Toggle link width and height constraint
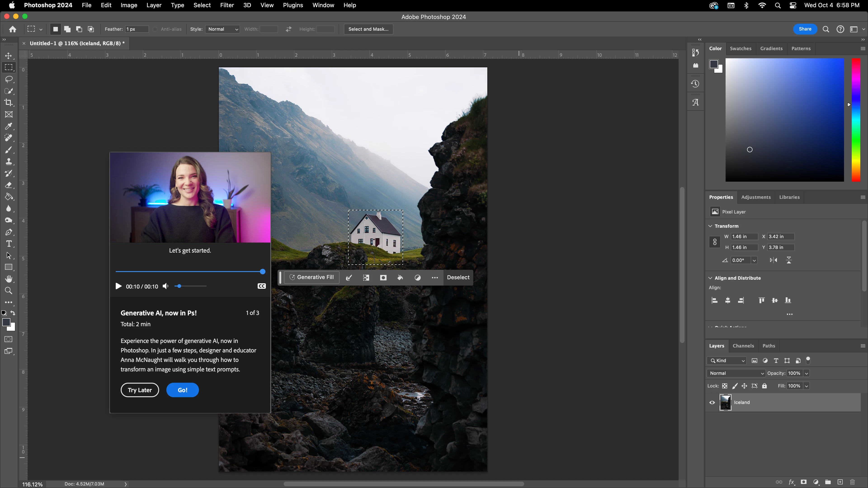The image size is (868, 488). (714, 242)
